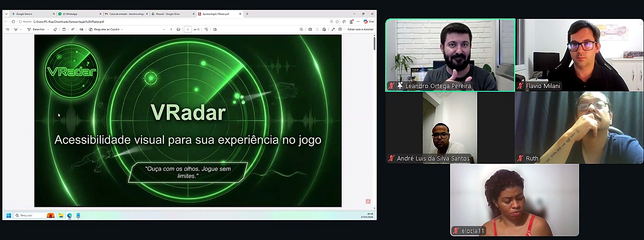The width and height of the screenshot is (644, 240).
Task: Expand highlight color options dropdown
Action: (21, 29)
